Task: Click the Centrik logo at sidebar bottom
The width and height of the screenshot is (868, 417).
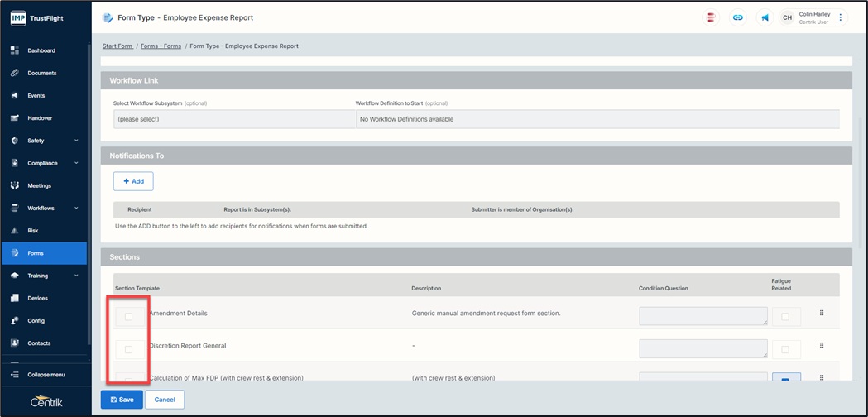Action: 46,402
